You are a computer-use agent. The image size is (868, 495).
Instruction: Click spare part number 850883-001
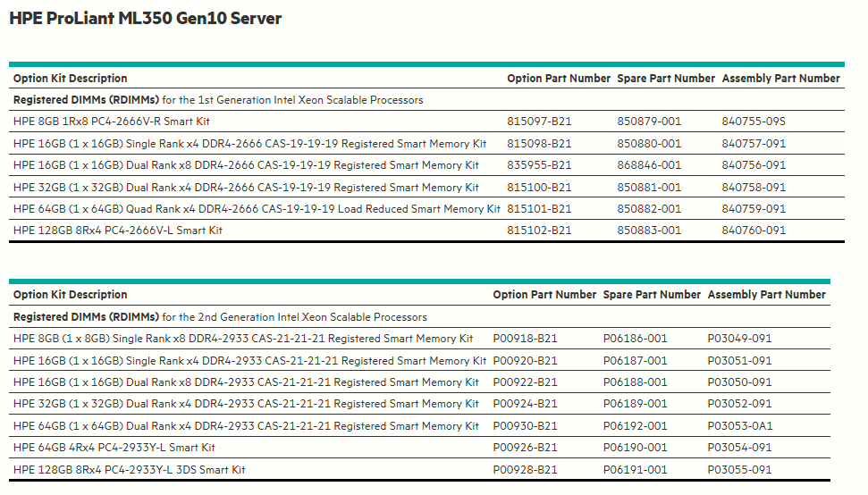[649, 231]
